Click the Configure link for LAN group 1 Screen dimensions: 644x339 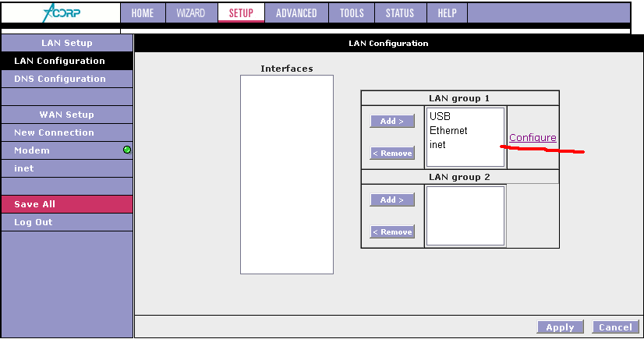coord(533,138)
